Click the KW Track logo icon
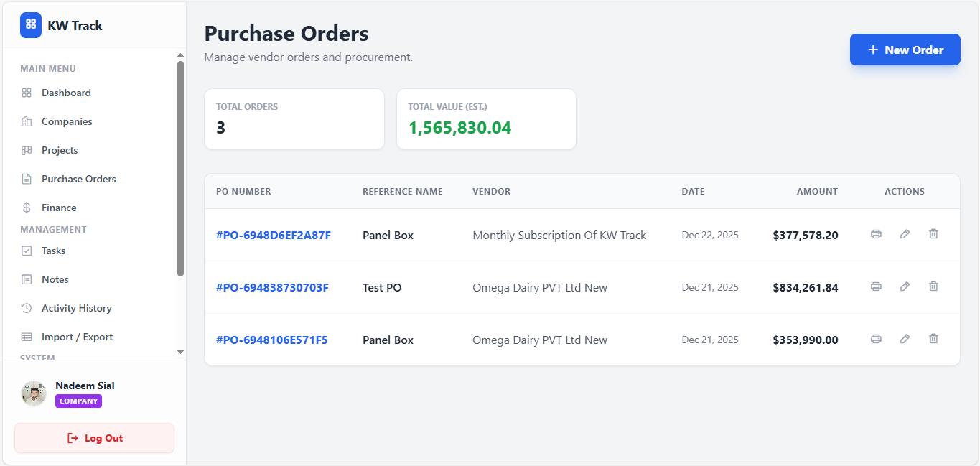980x466 pixels. point(30,24)
